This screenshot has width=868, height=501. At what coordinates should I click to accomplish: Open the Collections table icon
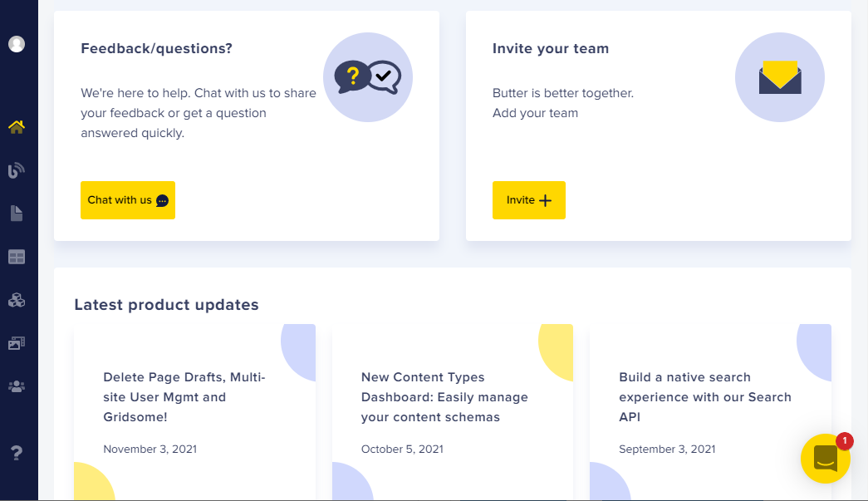click(17, 257)
